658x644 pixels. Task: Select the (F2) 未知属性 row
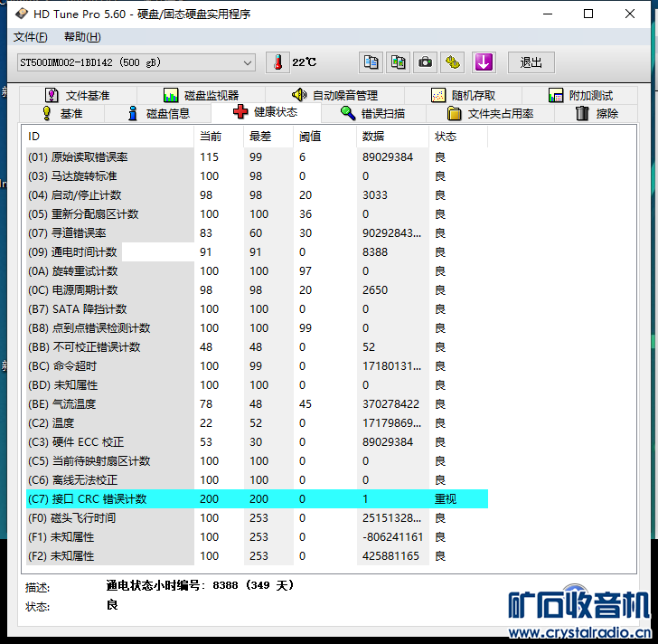[257, 556]
